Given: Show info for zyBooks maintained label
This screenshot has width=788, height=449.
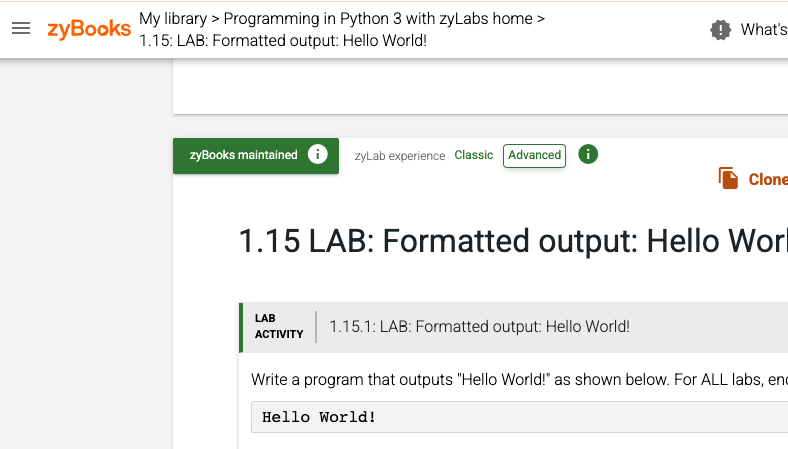Looking at the screenshot, I should (x=318, y=154).
